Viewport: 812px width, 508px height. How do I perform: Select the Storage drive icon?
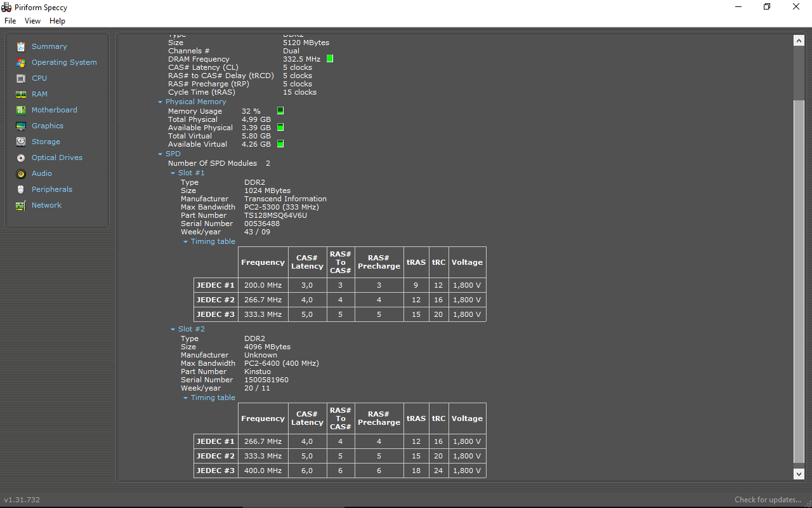pyautogui.click(x=21, y=142)
